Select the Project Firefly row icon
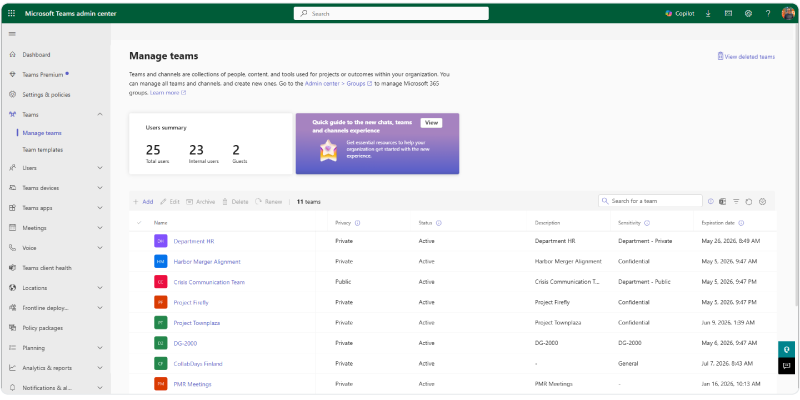The width and height of the screenshot is (800, 400). point(160,302)
